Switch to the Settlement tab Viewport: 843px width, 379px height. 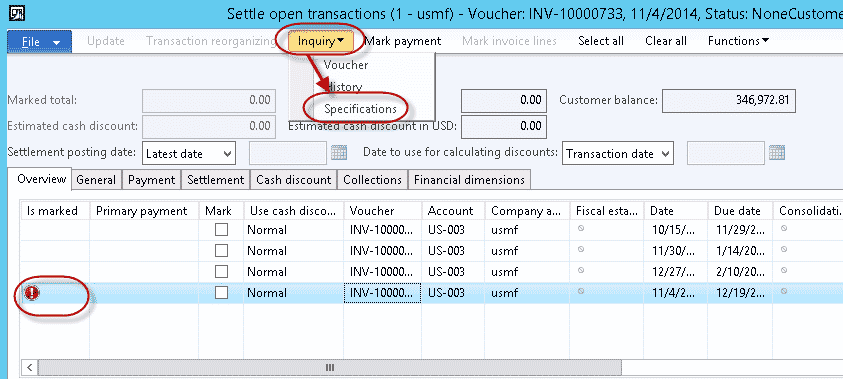pyautogui.click(x=216, y=180)
